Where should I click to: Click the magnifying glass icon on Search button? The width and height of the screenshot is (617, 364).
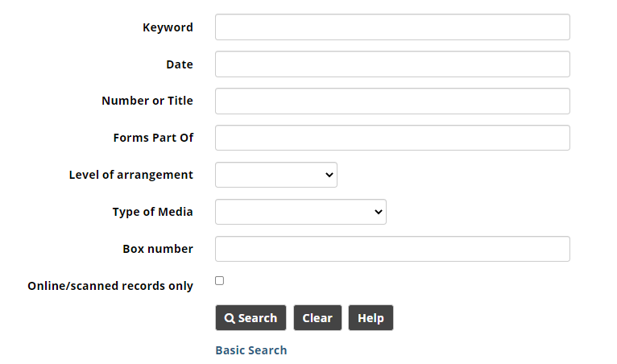tap(230, 318)
